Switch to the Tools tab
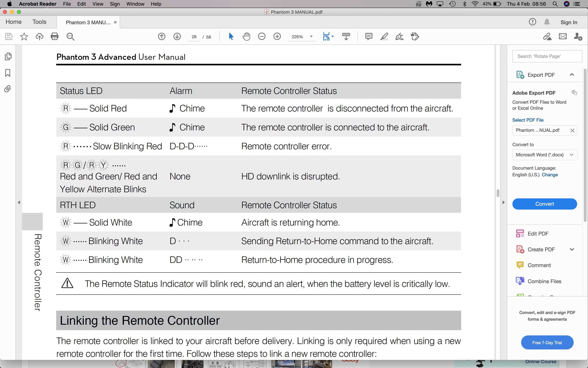588x368 pixels. pos(39,22)
